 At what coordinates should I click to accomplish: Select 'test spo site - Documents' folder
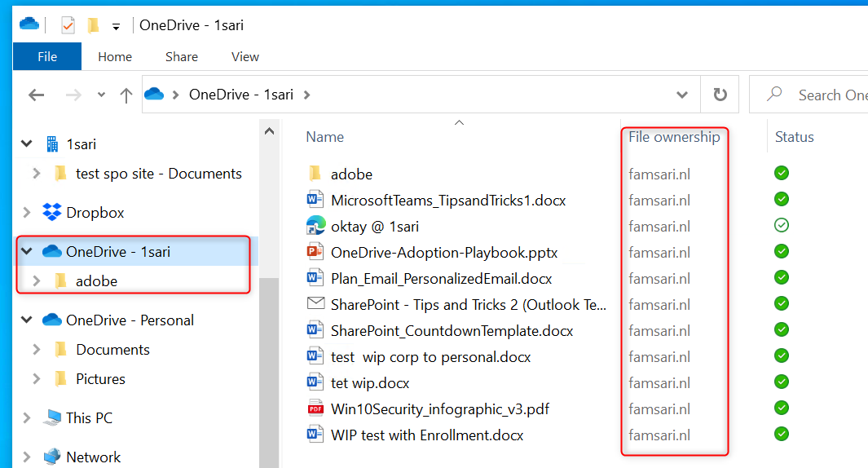(158, 174)
